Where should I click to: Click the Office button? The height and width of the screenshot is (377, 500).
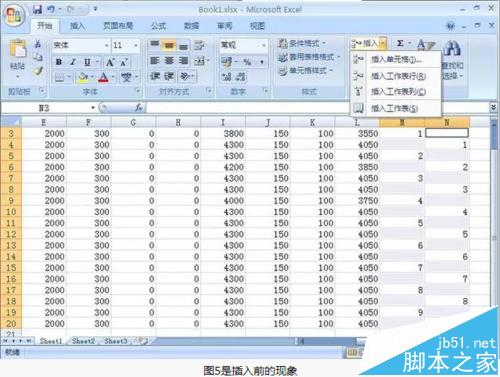click(14, 15)
